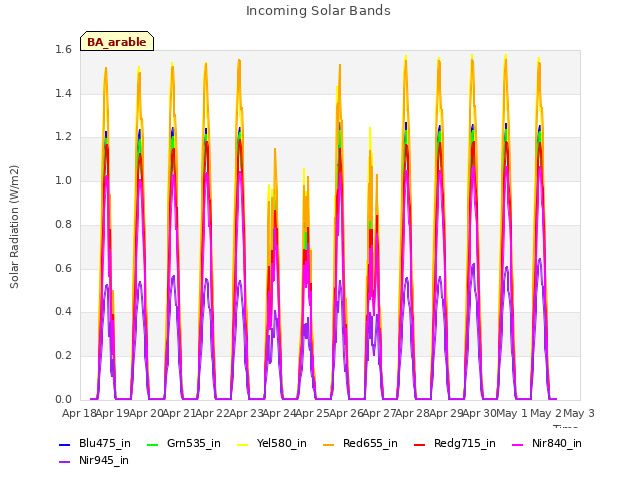The width and height of the screenshot is (640, 480).
Task: Select the Red655_in legend label
Action: (370, 444)
